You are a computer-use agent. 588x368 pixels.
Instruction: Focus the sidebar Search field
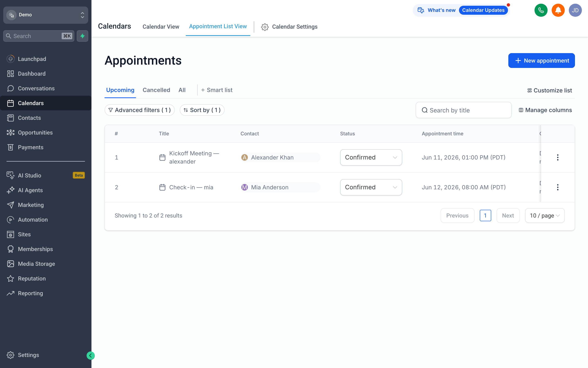(x=39, y=36)
